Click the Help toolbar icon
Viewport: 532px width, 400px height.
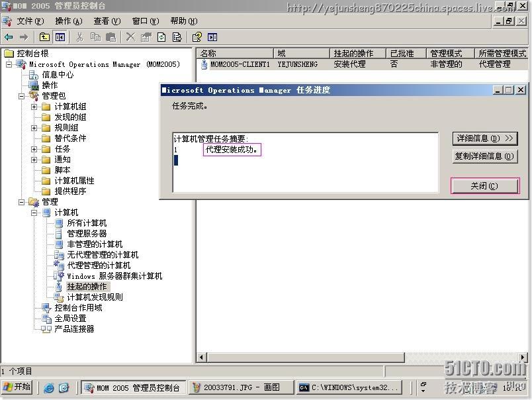coord(197,37)
